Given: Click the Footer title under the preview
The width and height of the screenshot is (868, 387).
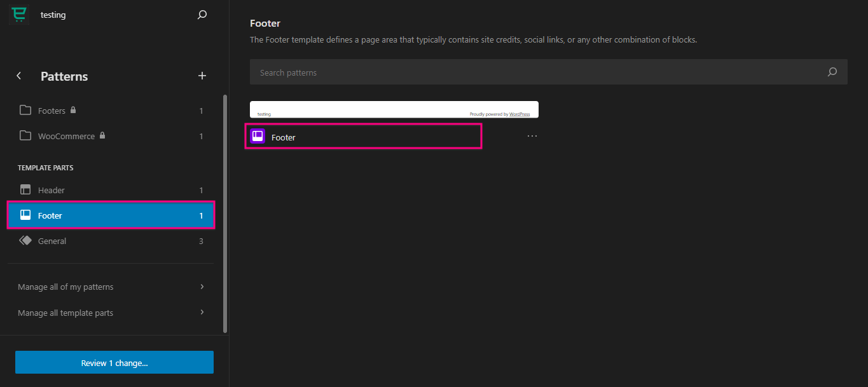Looking at the screenshot, I should [284, 137].
